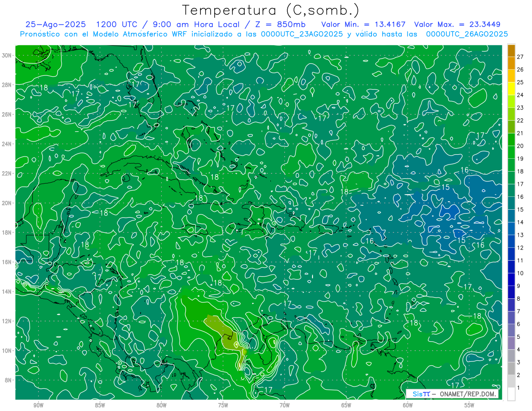Click the 85W longitude axis label
Image resolution: width=532 pixels, height=411 pixels.
[100, 406]
